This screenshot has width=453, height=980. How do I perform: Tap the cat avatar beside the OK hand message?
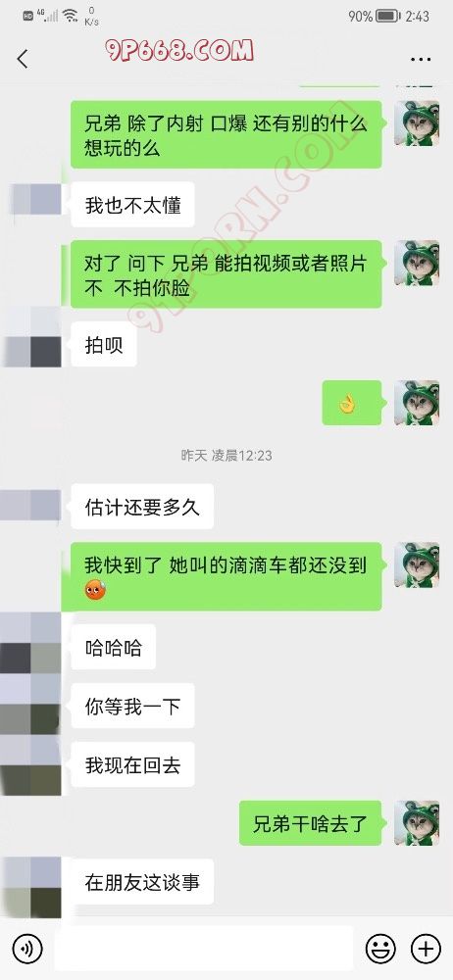tap(416, 403)
